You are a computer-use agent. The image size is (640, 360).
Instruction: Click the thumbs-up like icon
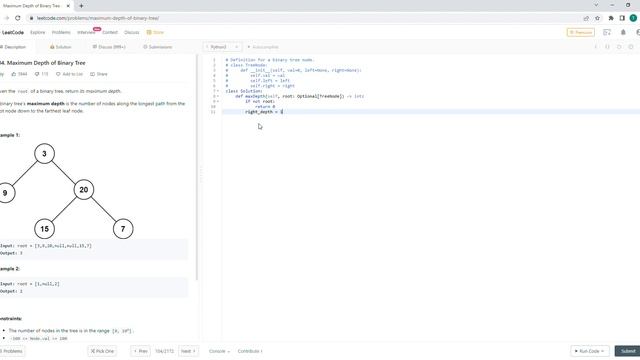[13, 74]
